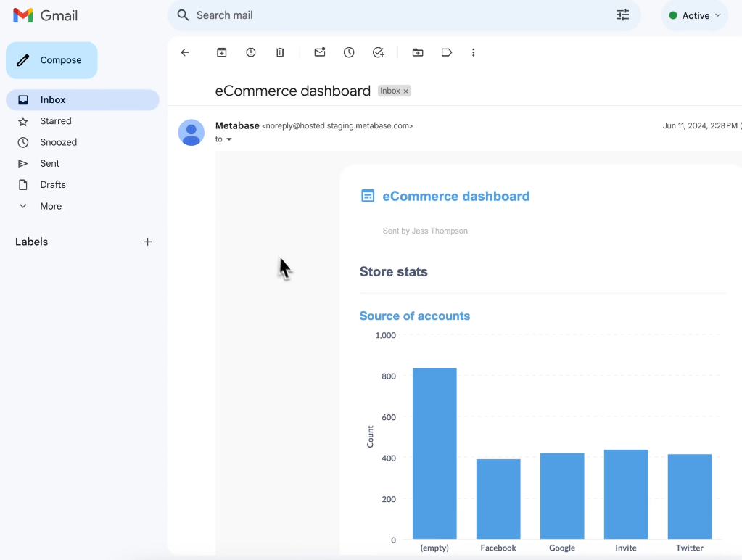Open the eCommerce dashboard link

(455, 196)
